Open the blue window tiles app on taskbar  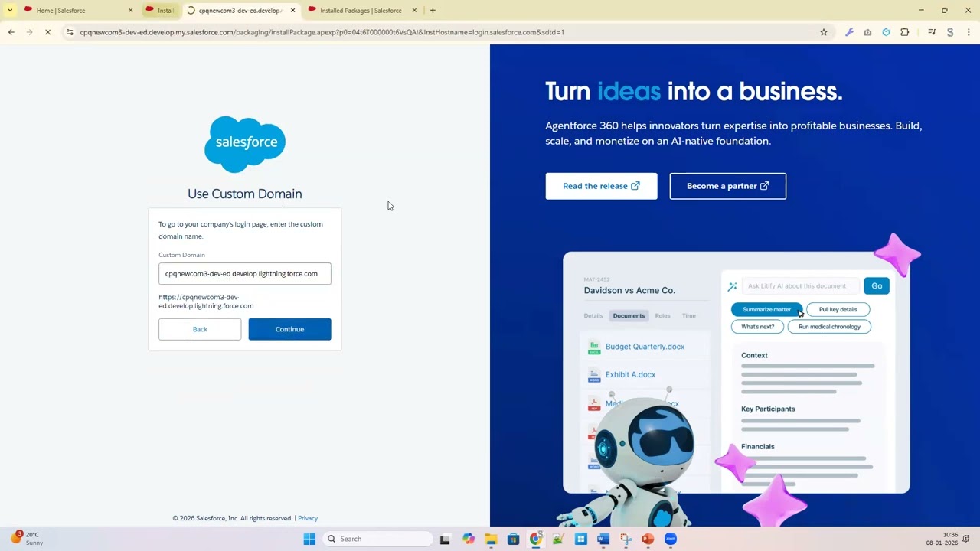581,539
